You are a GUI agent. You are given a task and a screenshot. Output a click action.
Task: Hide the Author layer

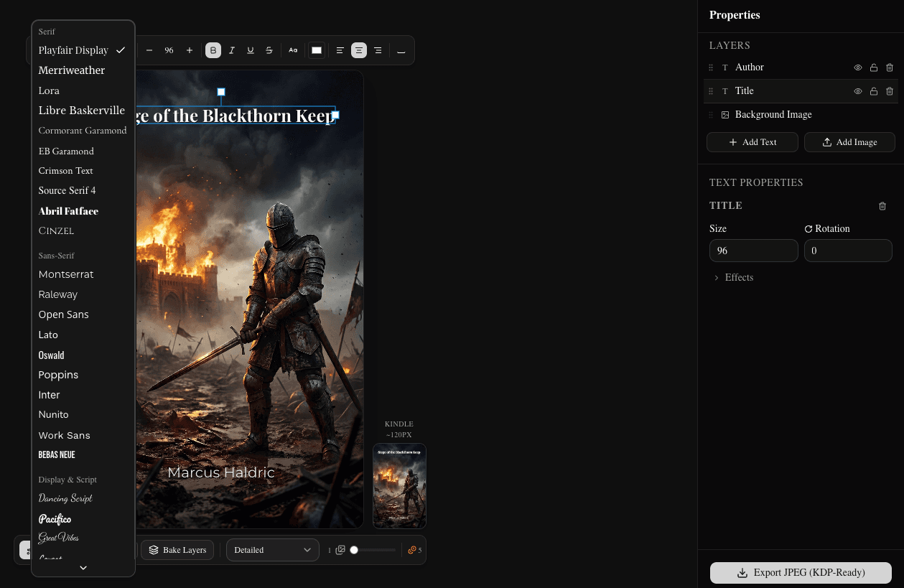857,67
